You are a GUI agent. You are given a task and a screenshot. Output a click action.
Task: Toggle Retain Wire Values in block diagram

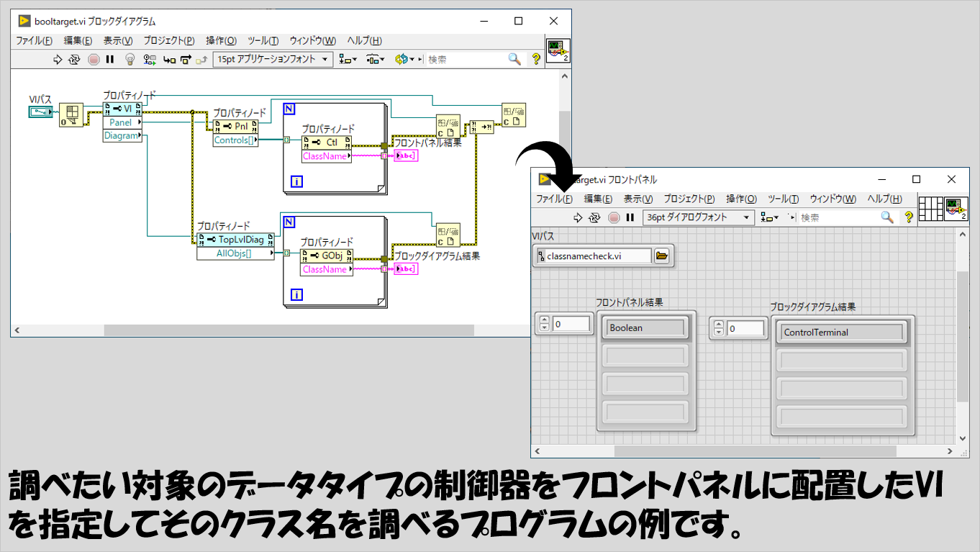[150, 60]
